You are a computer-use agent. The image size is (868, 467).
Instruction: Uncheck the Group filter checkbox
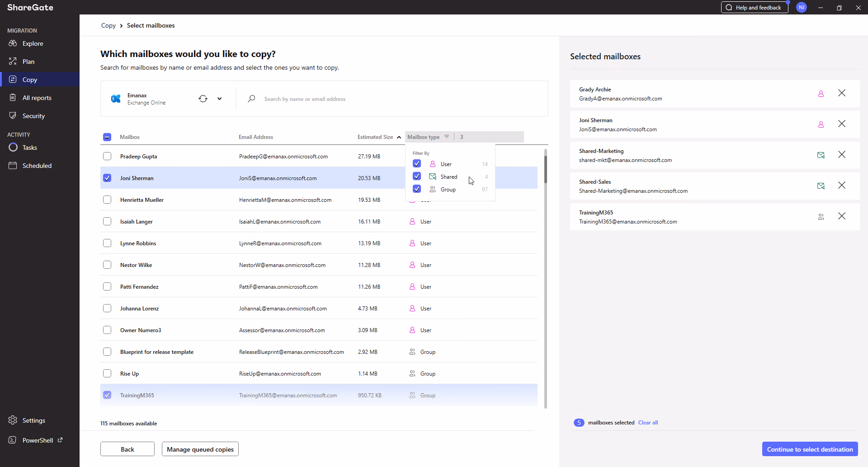pos(417,189)
